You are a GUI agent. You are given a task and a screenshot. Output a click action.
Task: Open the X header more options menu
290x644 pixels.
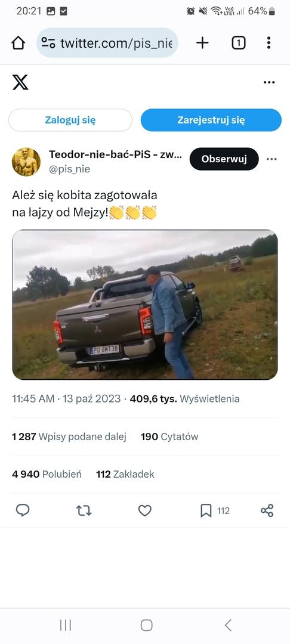pyautogui.click(x=269, y=82)
